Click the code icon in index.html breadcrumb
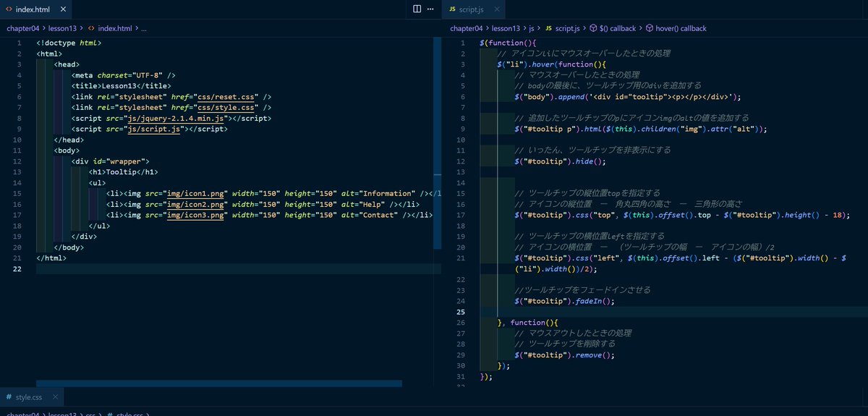 91,28
